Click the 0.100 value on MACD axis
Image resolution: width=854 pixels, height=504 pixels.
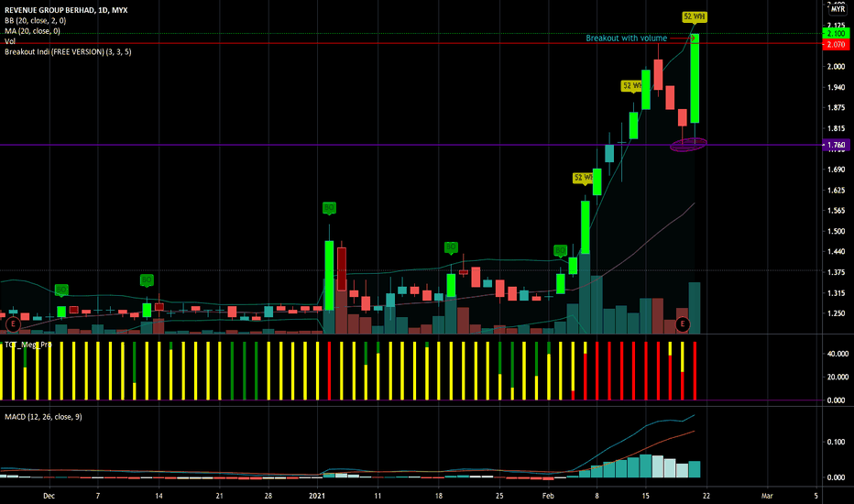(x=836, y=442)
